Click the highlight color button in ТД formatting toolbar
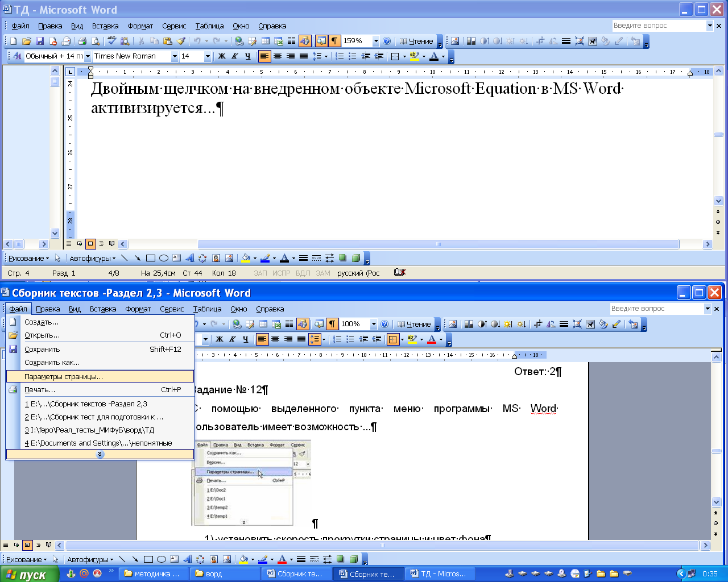The width and height of the screenshot is (728, 582). point(414,56)
